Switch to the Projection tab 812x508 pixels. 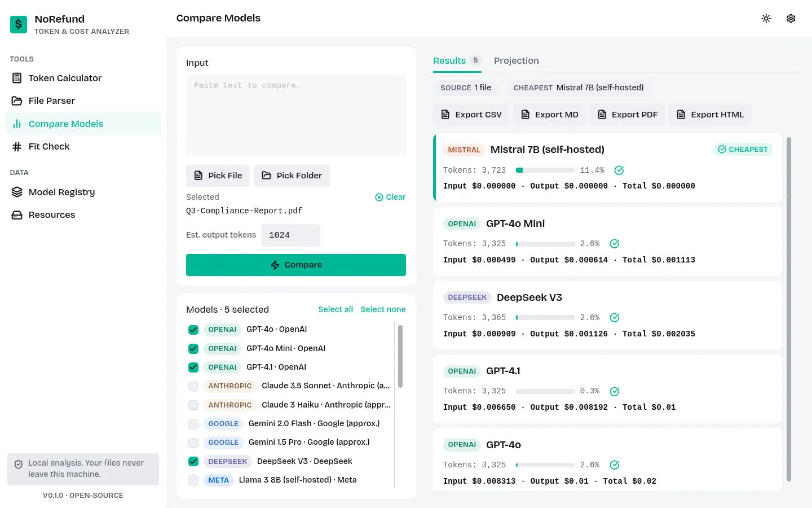517,60
